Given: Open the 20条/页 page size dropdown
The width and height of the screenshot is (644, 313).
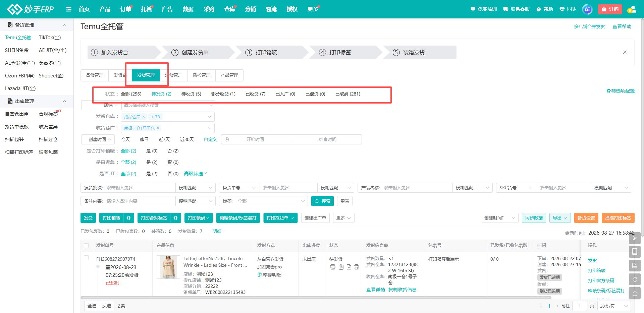Looking at the screenshot, I should point(614,306).
